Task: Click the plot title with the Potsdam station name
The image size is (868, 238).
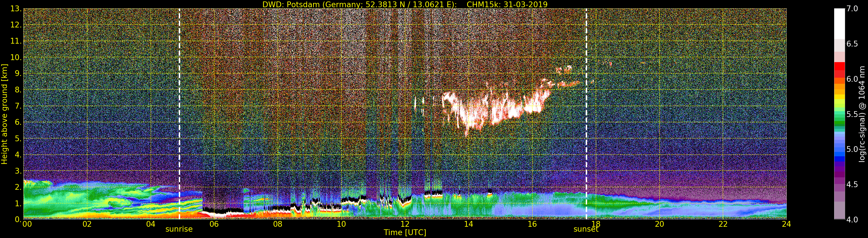Action: point(405,4)
